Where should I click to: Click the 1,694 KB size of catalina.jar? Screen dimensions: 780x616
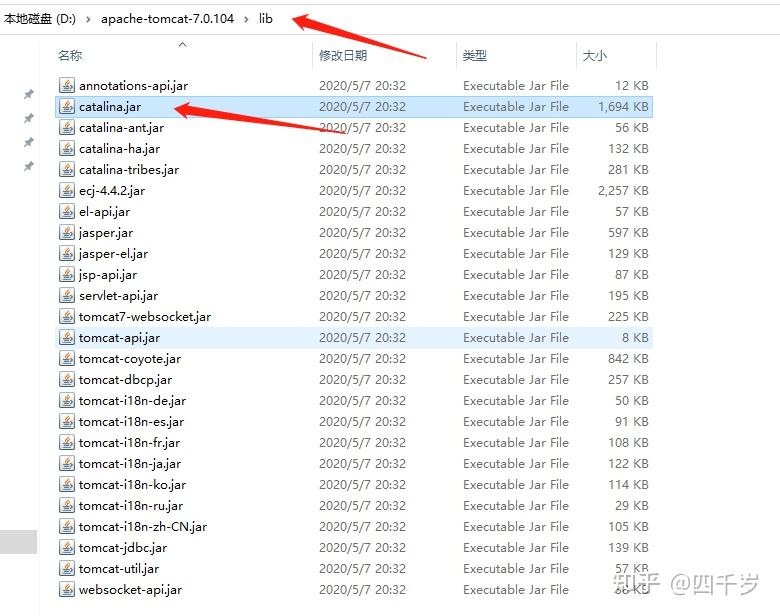[623, 106]
